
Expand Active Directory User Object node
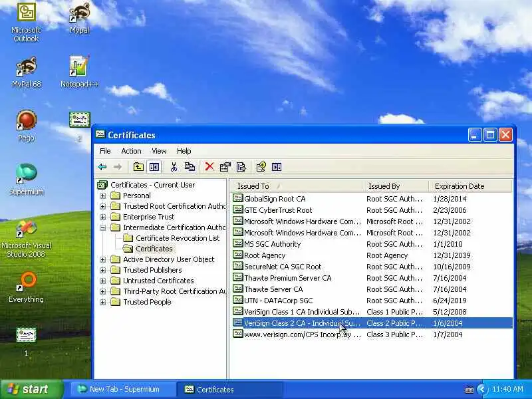tap(102, 259)
